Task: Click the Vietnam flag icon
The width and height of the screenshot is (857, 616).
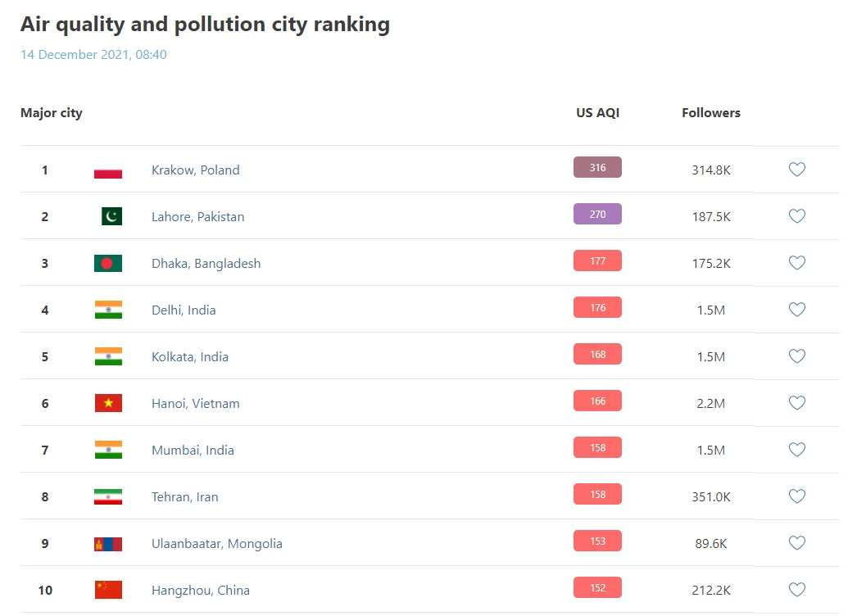Action: pos(108,403)
